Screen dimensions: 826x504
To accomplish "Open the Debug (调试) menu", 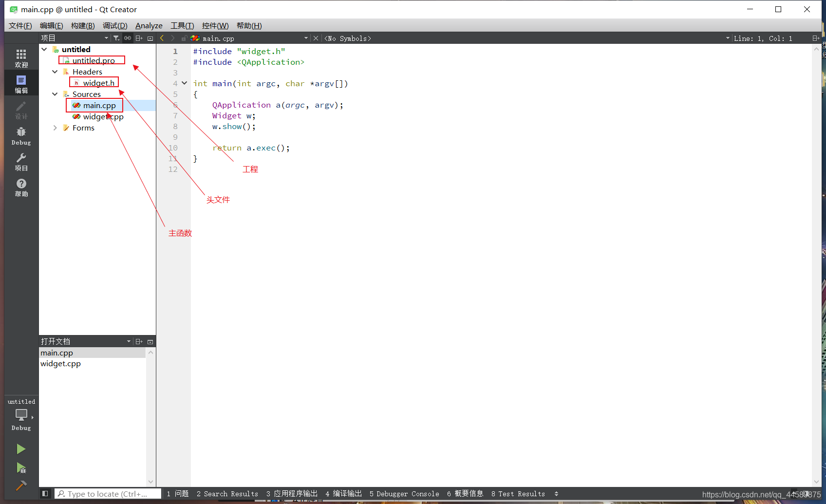I will (x=115, y=25).
